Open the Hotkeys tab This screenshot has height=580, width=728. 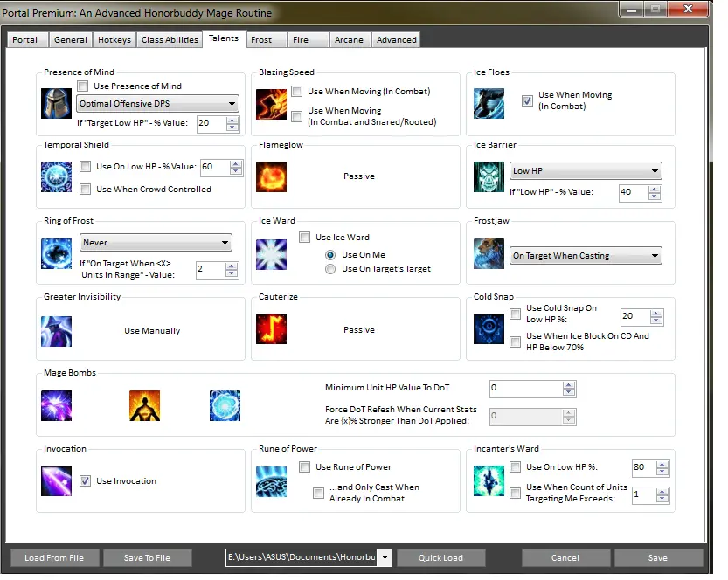114,40
